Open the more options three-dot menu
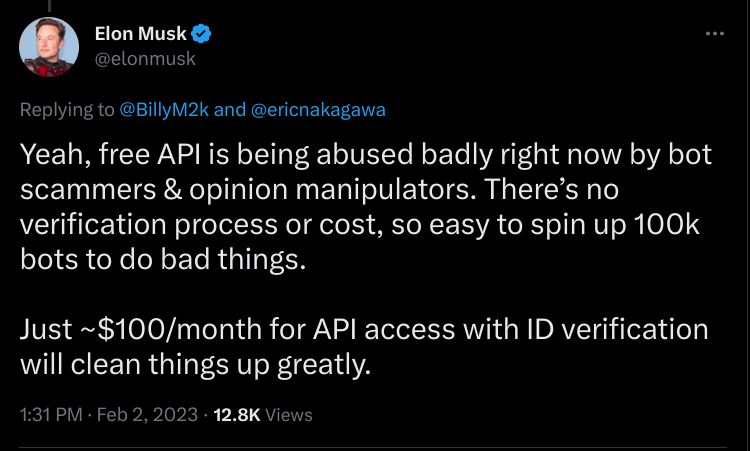 tap(714, 34)
